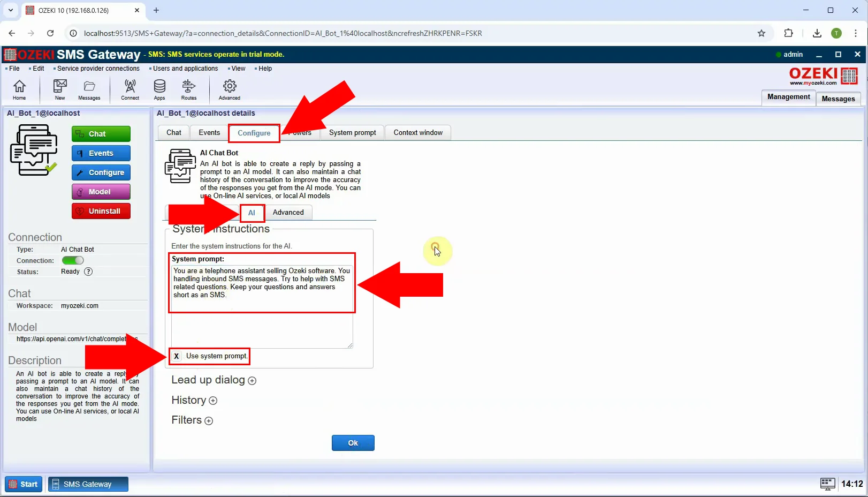Screen dimensions: 868x497
Task: Open the tab search dropdown arrow
Action: click(x=11, y=10)
